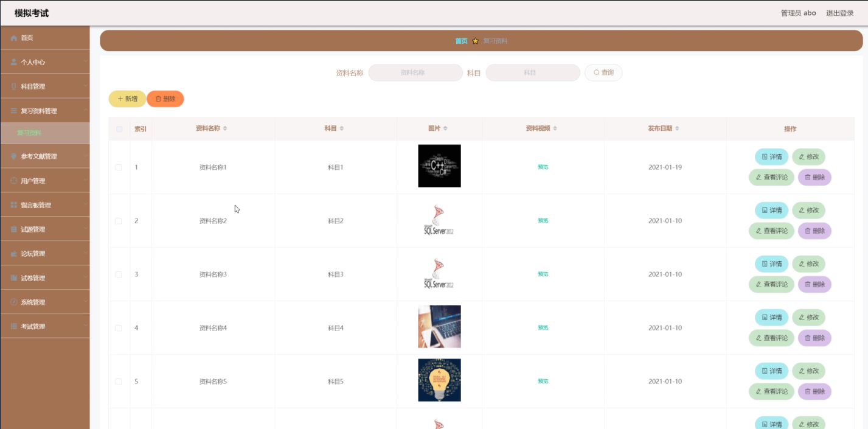Viewport: 868px width, 429px height.
Task: Click the 退出登录 logout link
Action: (x=839, y=13)
